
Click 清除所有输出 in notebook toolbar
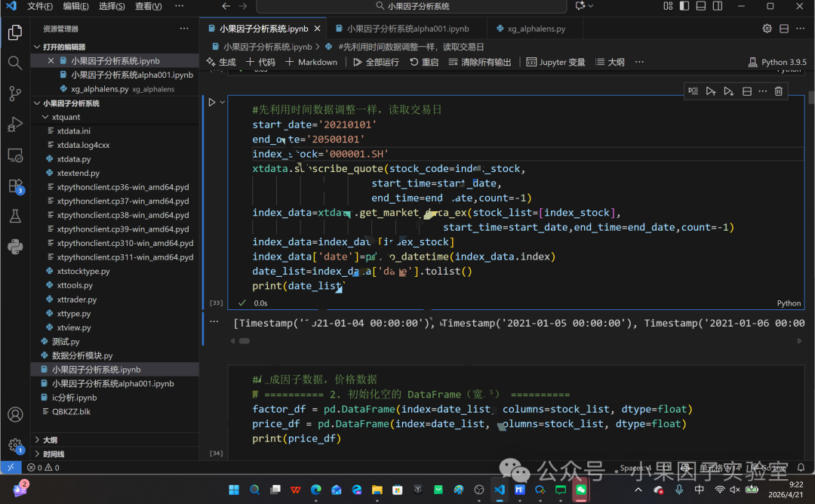pos(480,62)
